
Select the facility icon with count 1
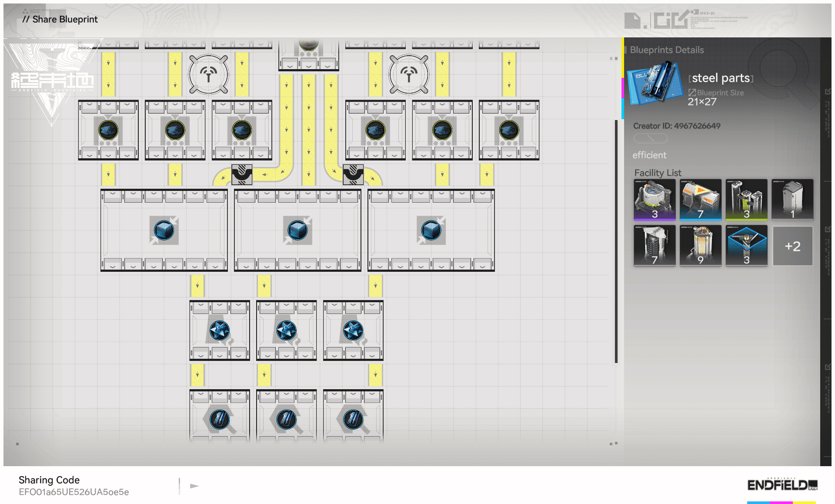click(x=792, y=200)
